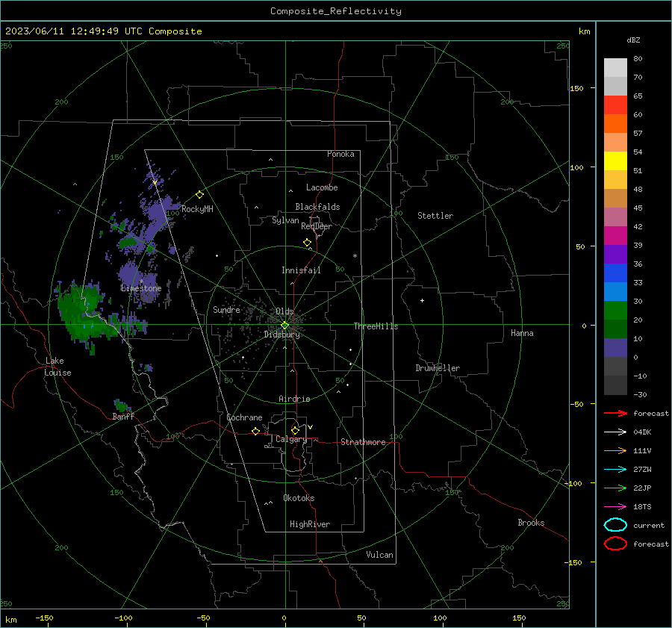Click the yellow diamond marker above Calgary
672x628 pixels.
295,430
